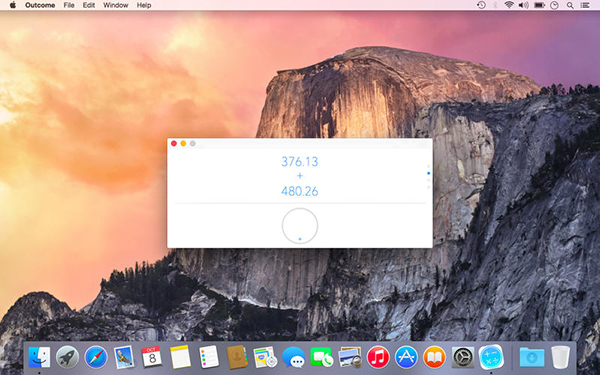Viewport: 600px width, 375px height.
Task: Launch Safari from the Dock
Action: [x=96, y=357]
